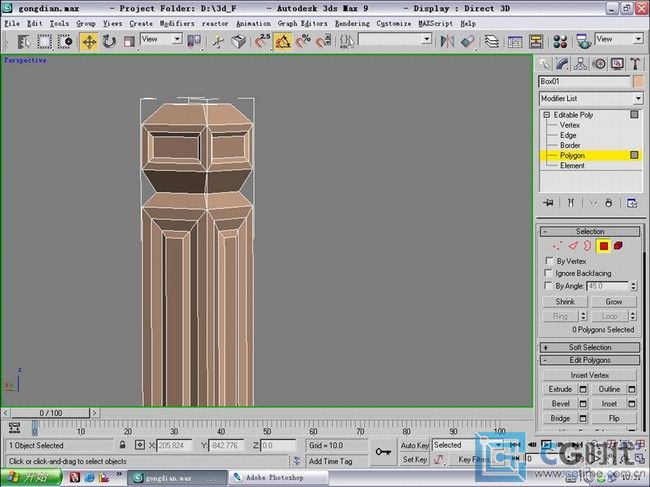Toggle the Angle Snap icon
Screen dimensions: 650x487
(283, 41)
